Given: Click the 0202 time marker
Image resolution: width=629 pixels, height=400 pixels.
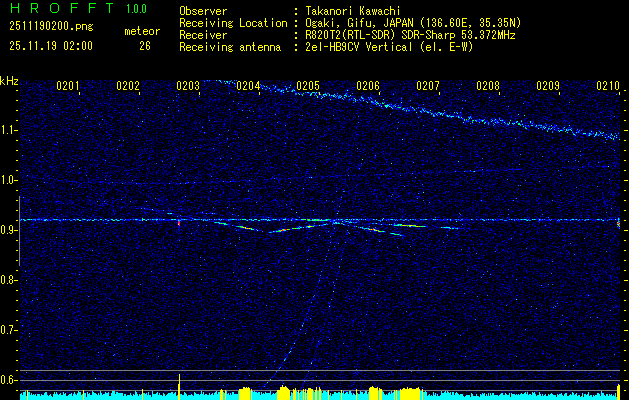Looking at the screenshot, I should pyautogui.click(x=128, y=86).
